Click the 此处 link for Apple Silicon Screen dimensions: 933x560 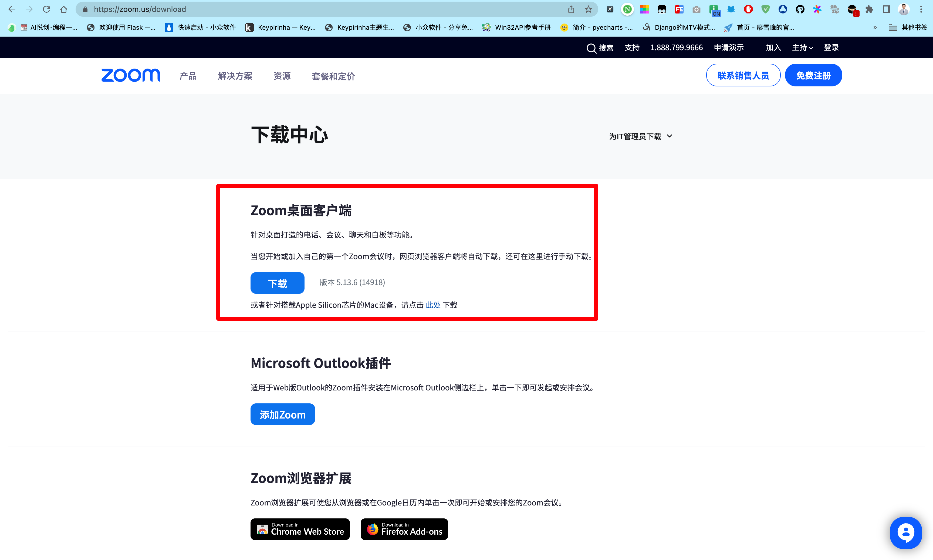[433, 305]
